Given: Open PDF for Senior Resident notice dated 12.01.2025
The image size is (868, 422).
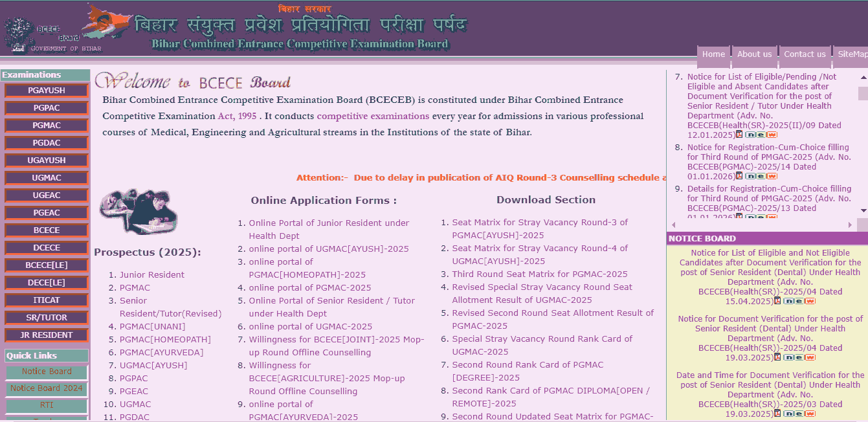Looking at the screenshot, I should tap(739, 135).
